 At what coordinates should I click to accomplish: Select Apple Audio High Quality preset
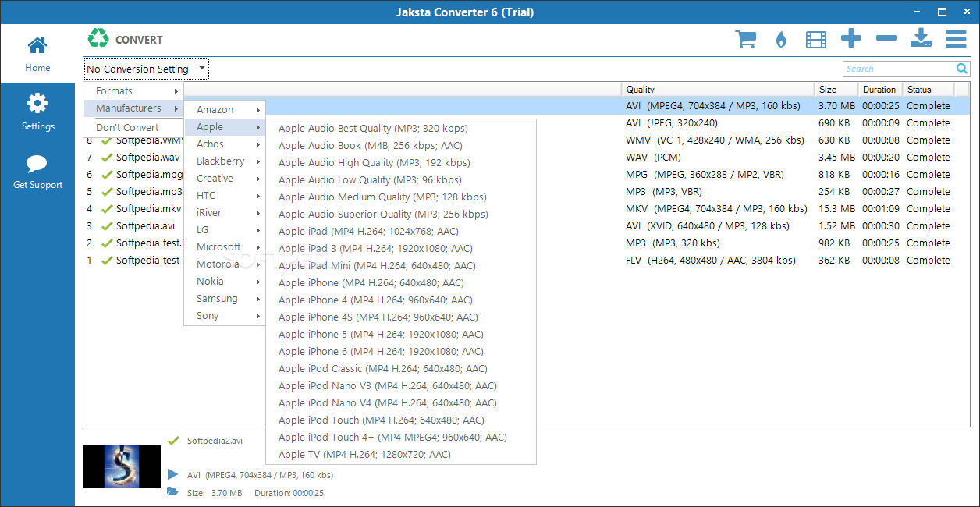click(x=401, y=163)
